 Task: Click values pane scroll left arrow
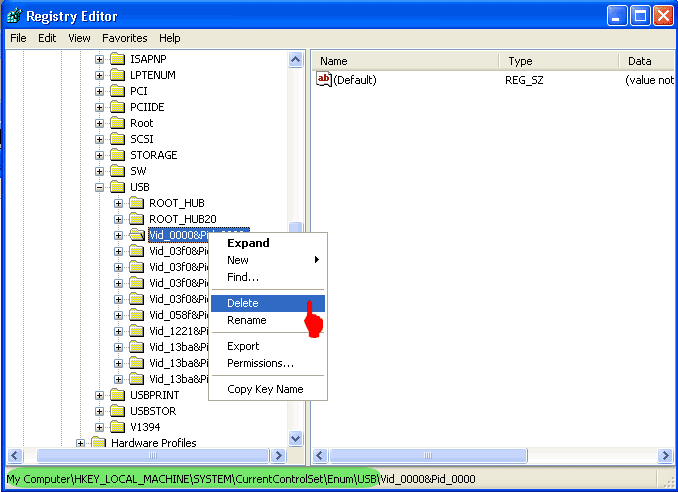320,455
